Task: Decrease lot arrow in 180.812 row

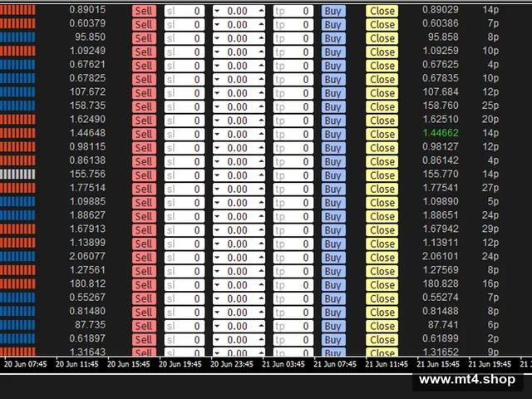Action: [217, 285]
